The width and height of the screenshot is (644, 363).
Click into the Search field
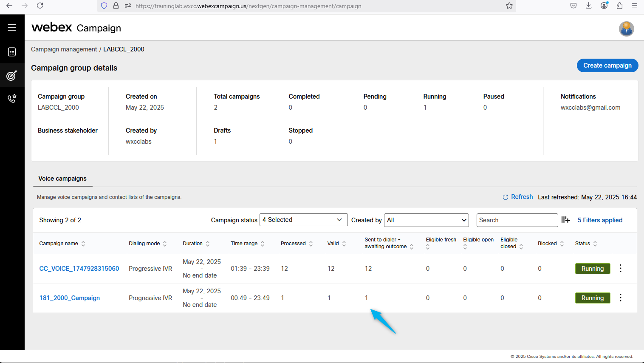point(517,220)
